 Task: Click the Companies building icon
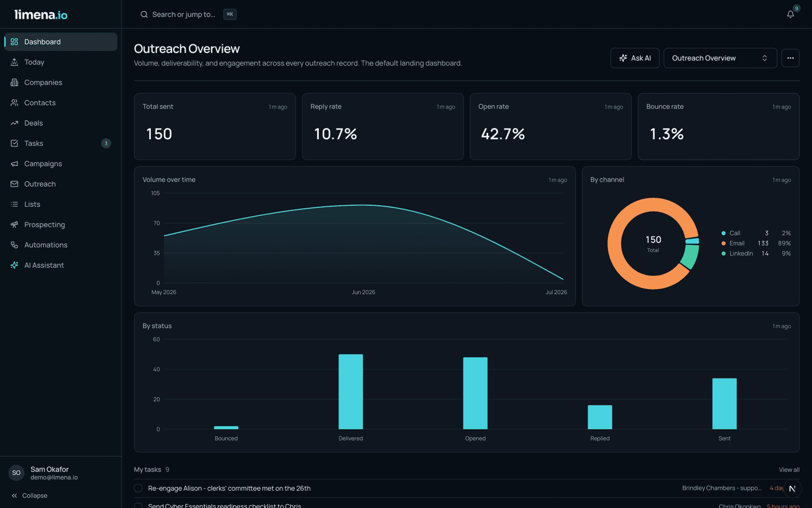pyautogui.click(x=14, y=82)
